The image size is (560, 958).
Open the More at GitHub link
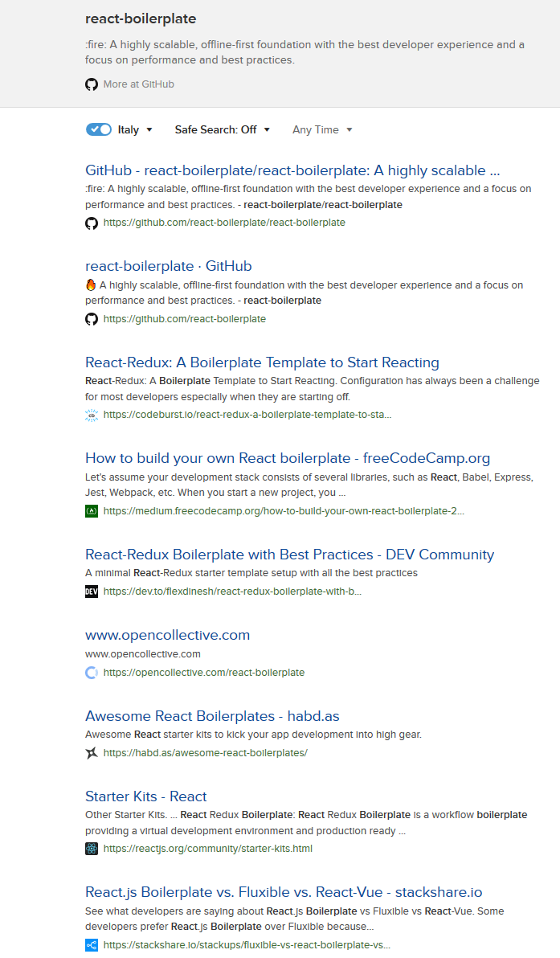[139, 84]
